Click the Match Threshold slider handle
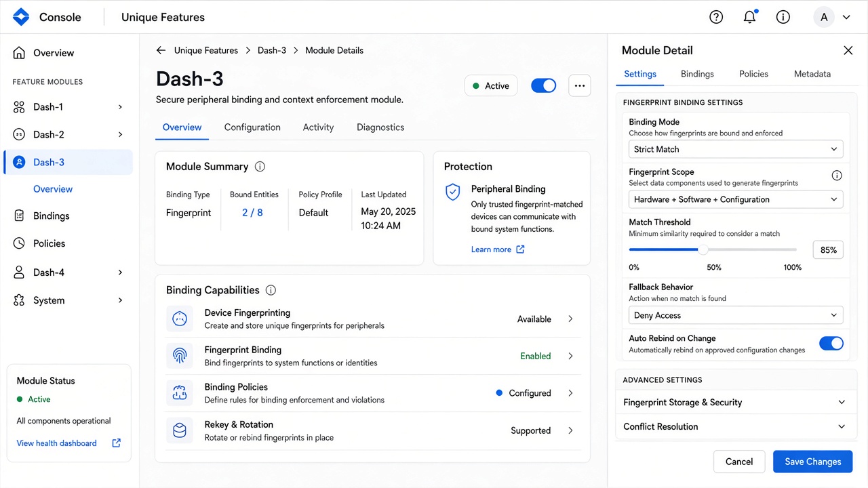 (x=703, y=250)
